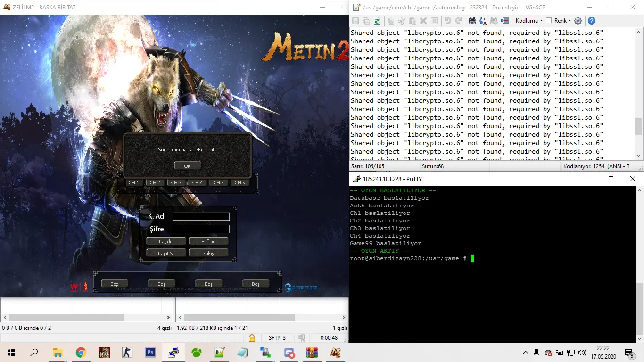
Task: Click the vertical scrollbar of the autorun.log editor
Action: [x=639, y=93]
